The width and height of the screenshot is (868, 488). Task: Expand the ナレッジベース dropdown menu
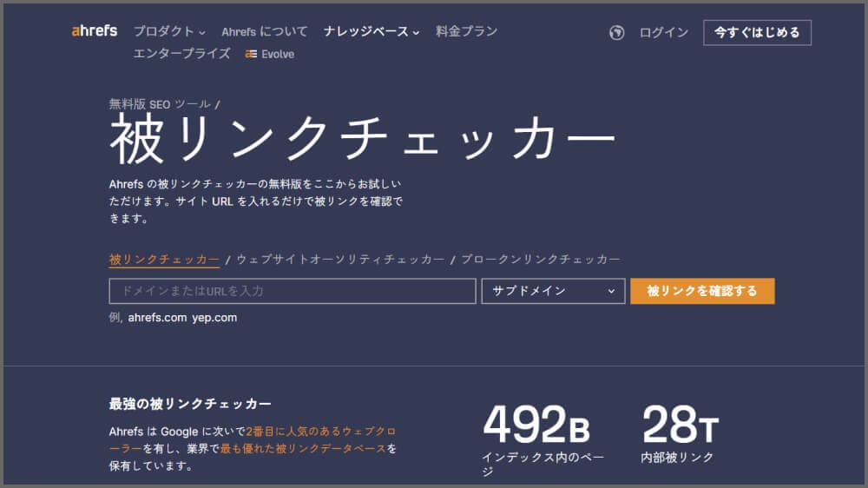pyautogui.click(x=372, y=31)
